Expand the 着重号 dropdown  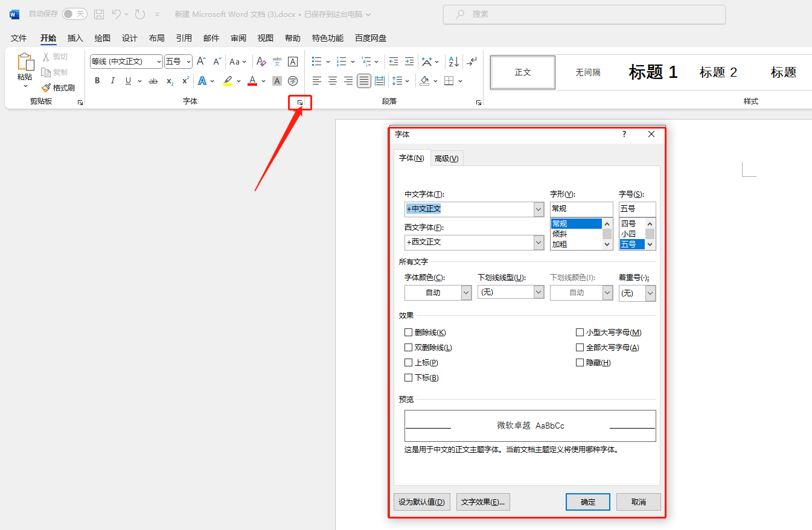[650, 293]
